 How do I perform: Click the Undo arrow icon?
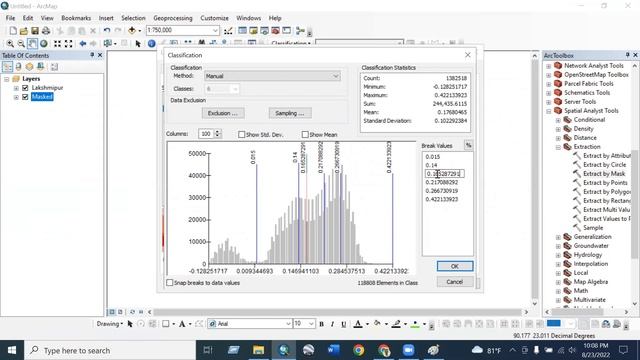pos(107,31)
